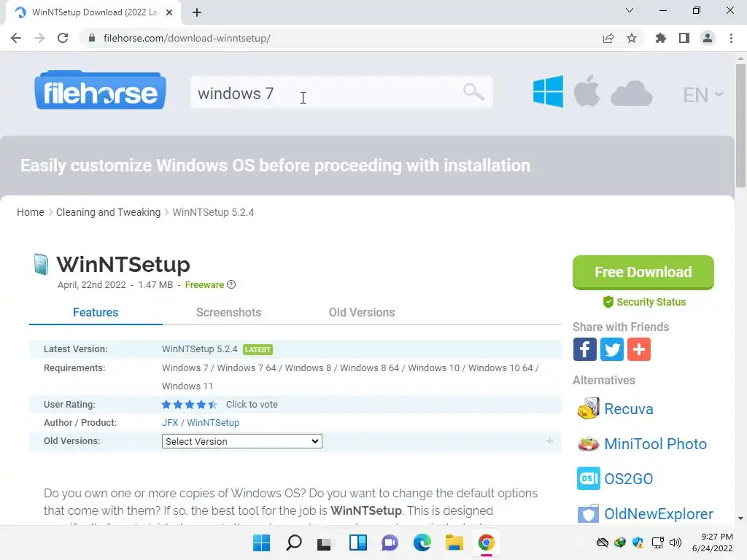
Task: Click the green LATEST badge
Action: tap(258, 349)
